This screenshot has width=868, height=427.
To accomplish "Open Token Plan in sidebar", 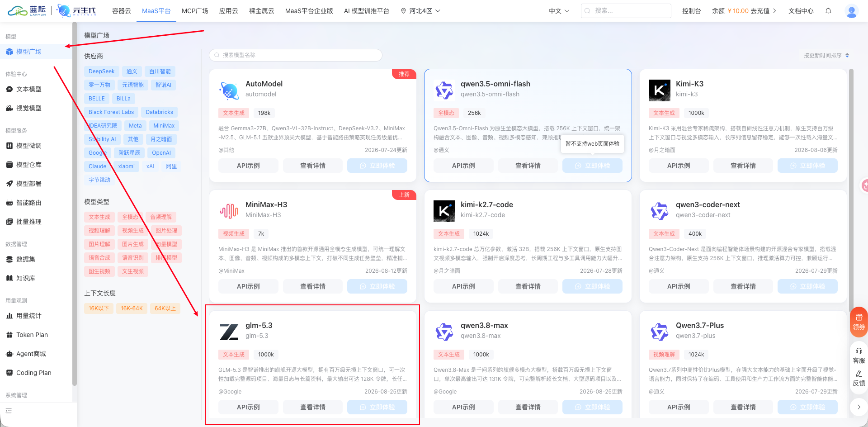I will 36,335.
